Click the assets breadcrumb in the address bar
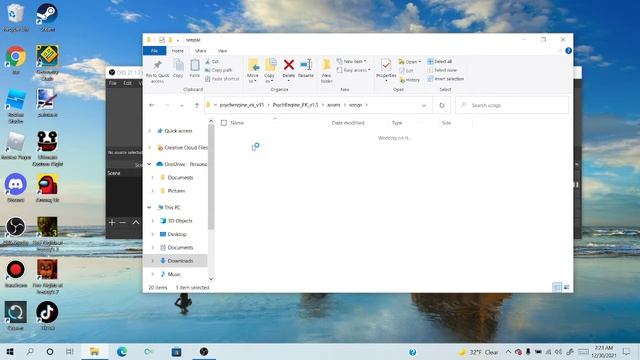640x360 pixels. 333,105
